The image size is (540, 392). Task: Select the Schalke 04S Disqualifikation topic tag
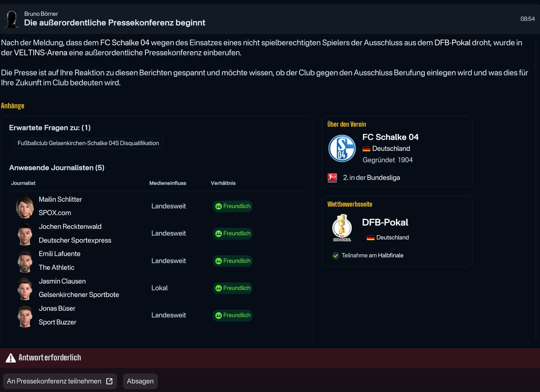(88, 143)
